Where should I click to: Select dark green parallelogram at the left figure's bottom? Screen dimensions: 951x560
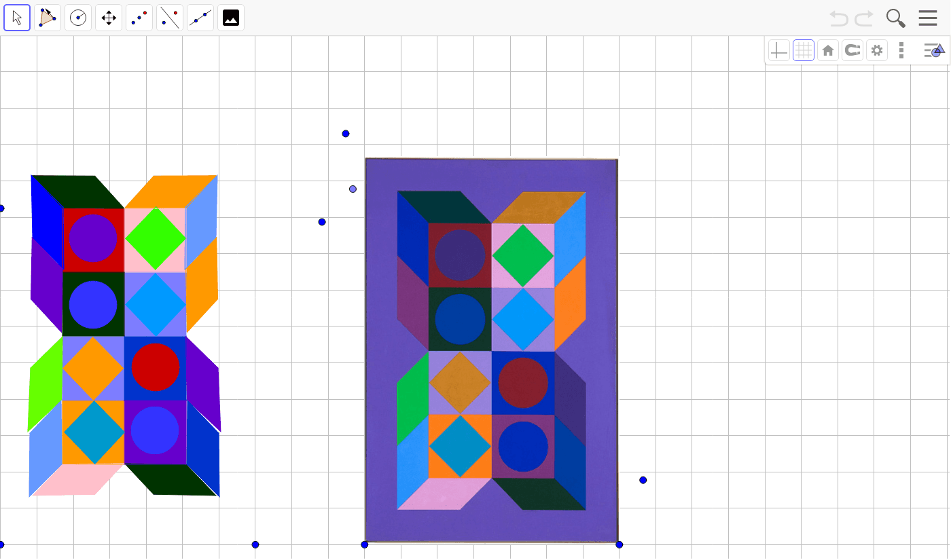[172, 480]
